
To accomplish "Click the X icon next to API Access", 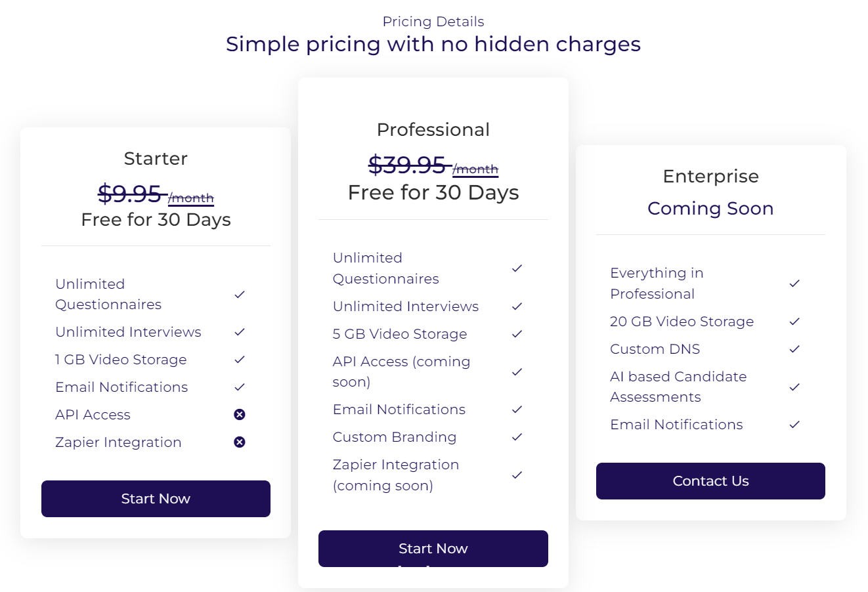I will [x=240, y=415].
